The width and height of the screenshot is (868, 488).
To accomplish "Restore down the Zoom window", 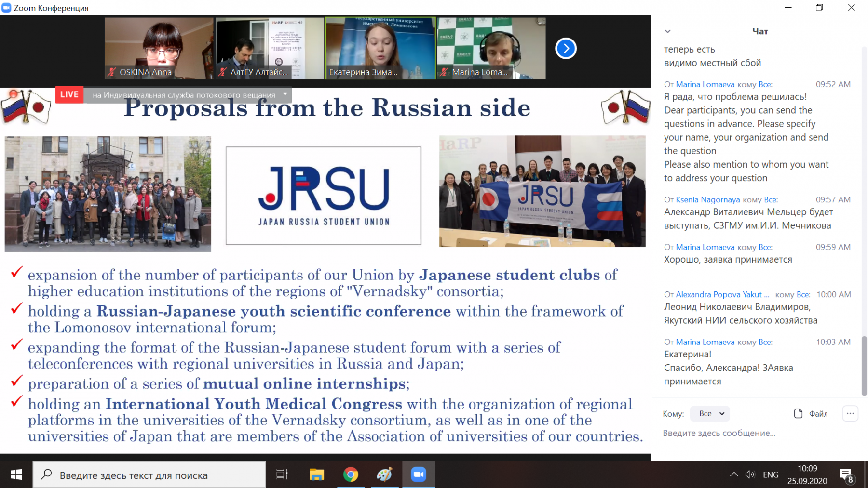I will tap(819, 8).
